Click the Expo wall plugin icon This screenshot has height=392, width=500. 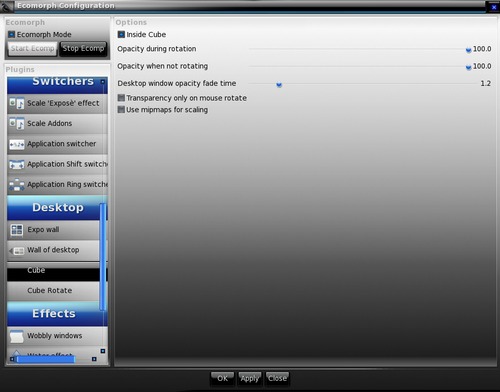pos(16,230)
